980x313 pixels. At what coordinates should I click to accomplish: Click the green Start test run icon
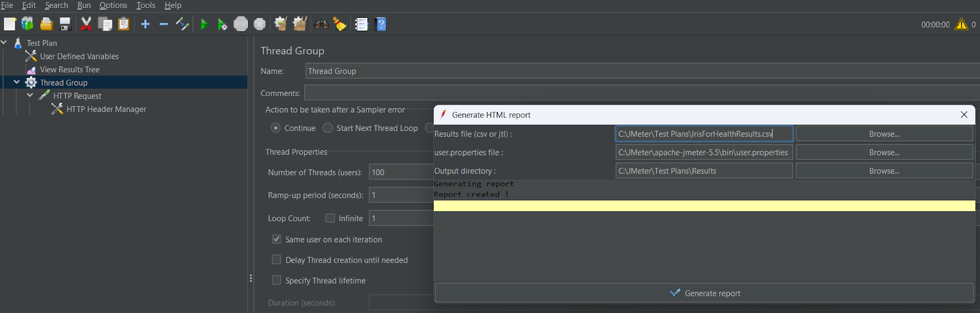(204, 25)
